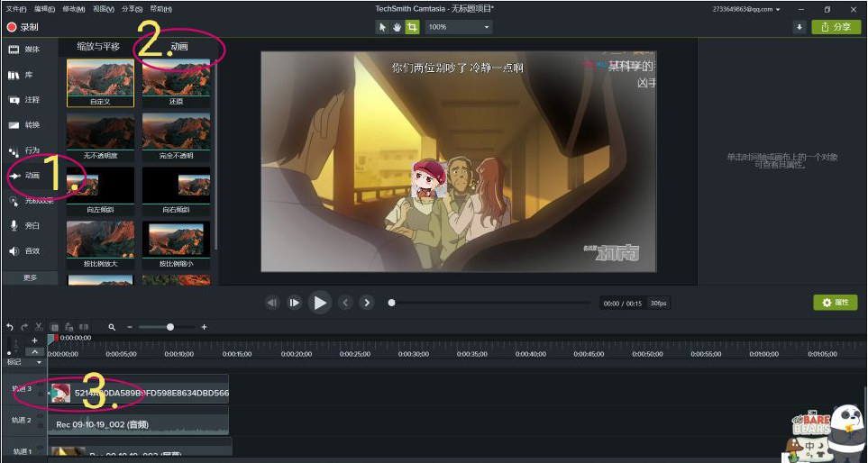
Task: Open the 媒体 media bin
Action: point(24,50)
